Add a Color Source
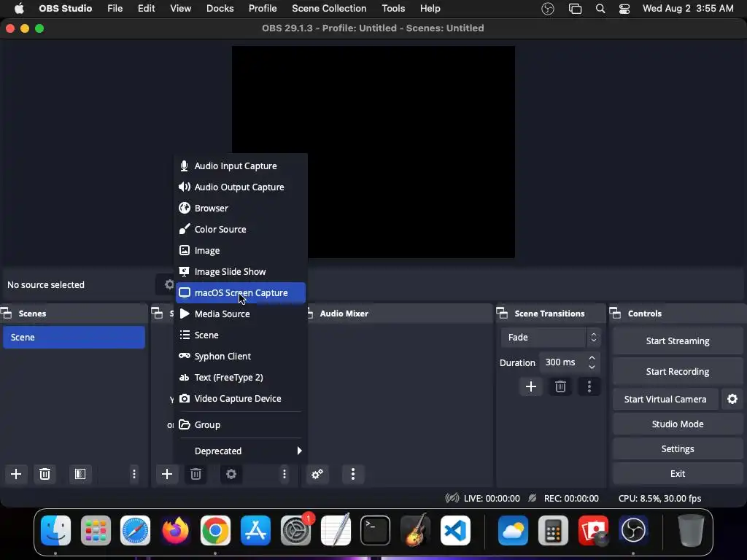The height and width of the screenshot is (560, 747). tap(241, 229)
